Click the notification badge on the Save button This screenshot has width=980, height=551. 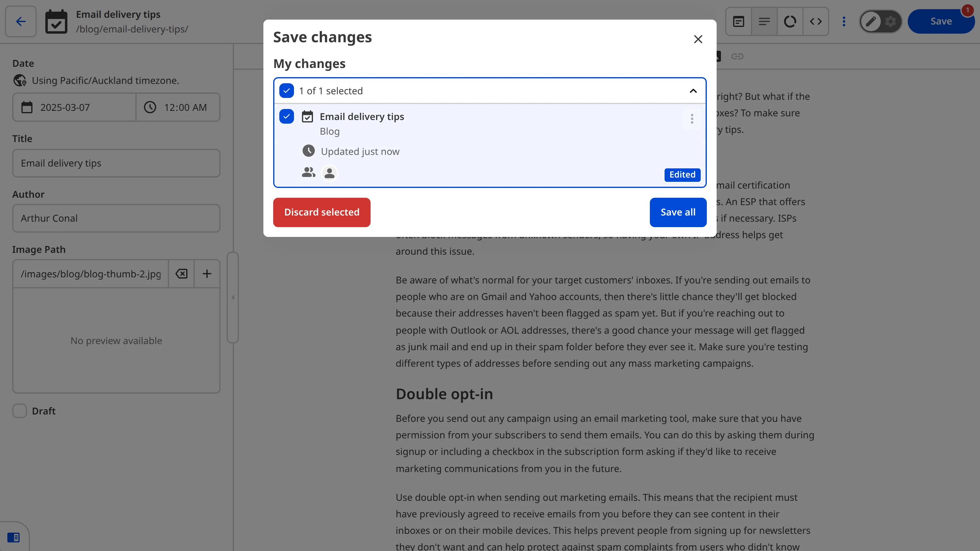tap(967, 10)
